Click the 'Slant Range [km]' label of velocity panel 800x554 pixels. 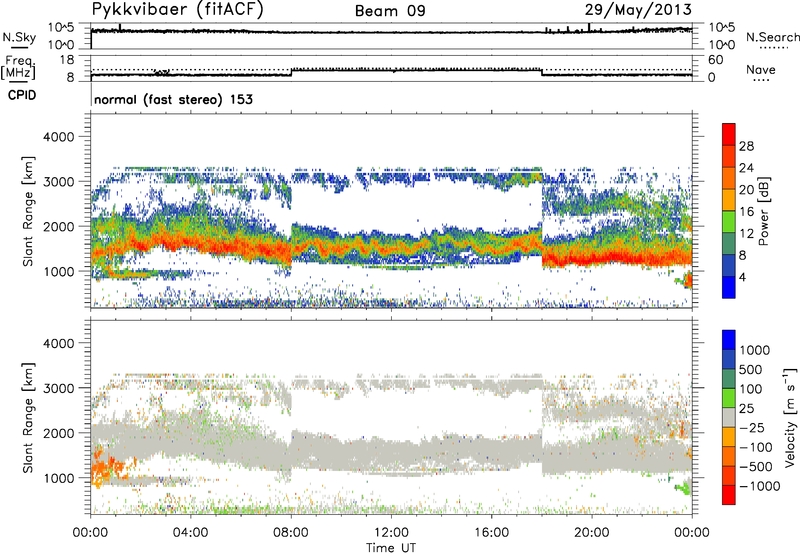[28, 417]
